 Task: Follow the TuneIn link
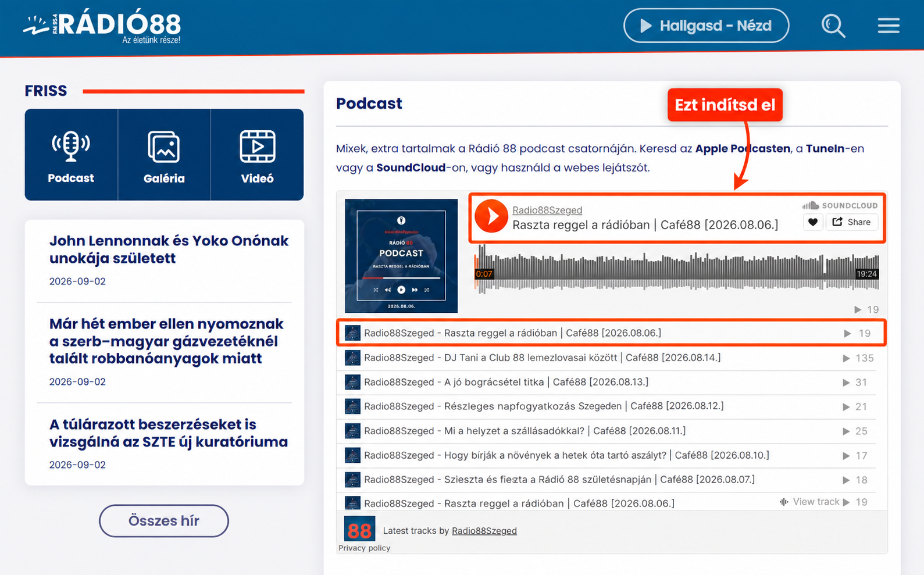(825, 148)
